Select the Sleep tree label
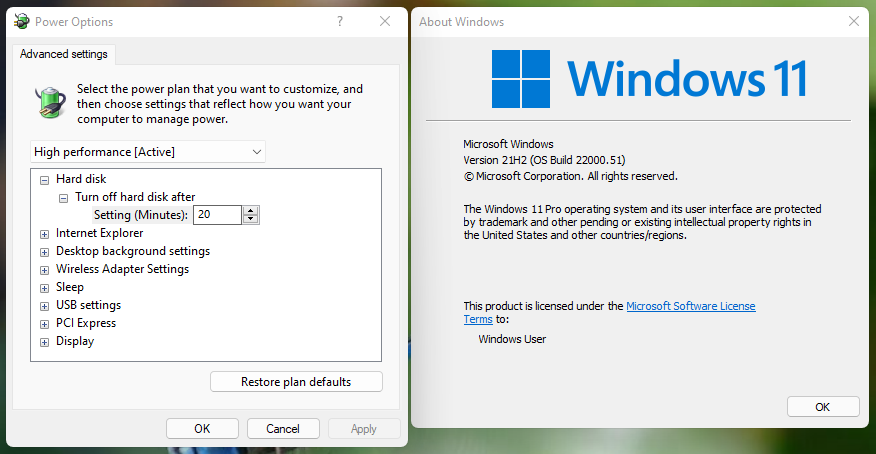The height and width of the screenshot is (454, 876). coord(70,287)
